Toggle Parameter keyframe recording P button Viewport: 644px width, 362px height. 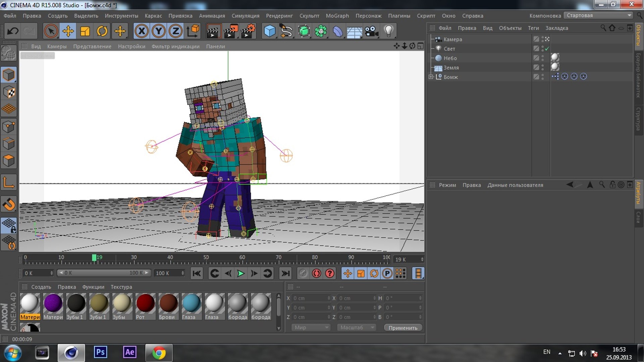(387, 273)
